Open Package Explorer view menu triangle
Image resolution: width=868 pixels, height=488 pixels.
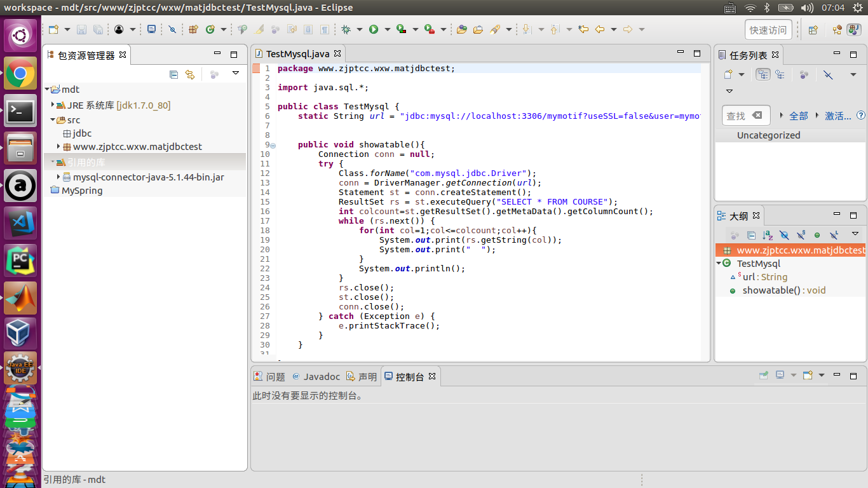click(x=236, y=73)
